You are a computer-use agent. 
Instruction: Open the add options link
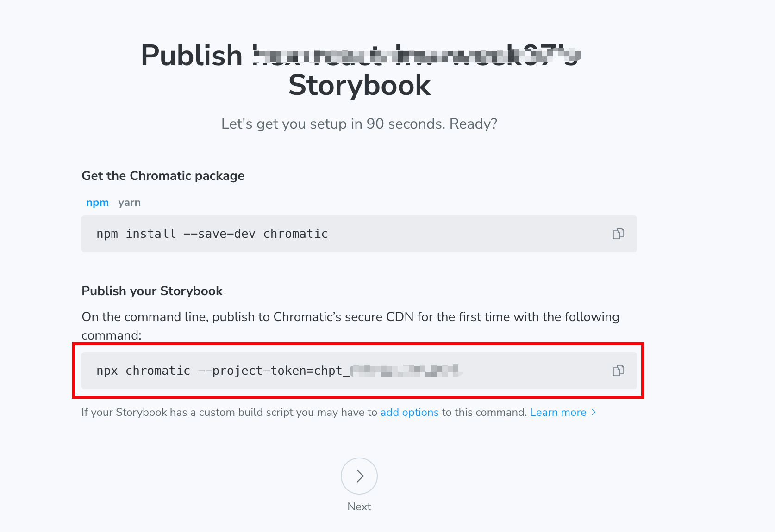409,412
